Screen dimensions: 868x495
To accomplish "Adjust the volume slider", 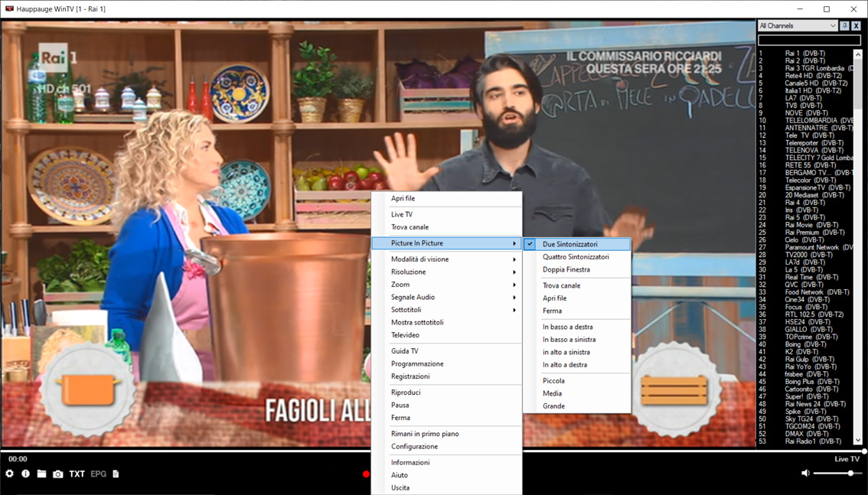I will point(837,473).
